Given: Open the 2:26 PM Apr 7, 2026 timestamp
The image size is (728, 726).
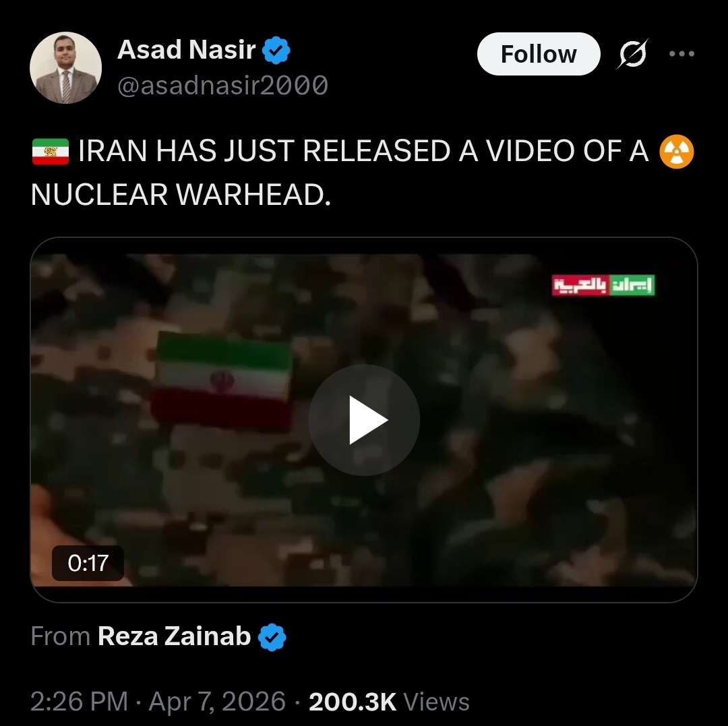Looking at the screenshot, I should (x=158, y=701).
